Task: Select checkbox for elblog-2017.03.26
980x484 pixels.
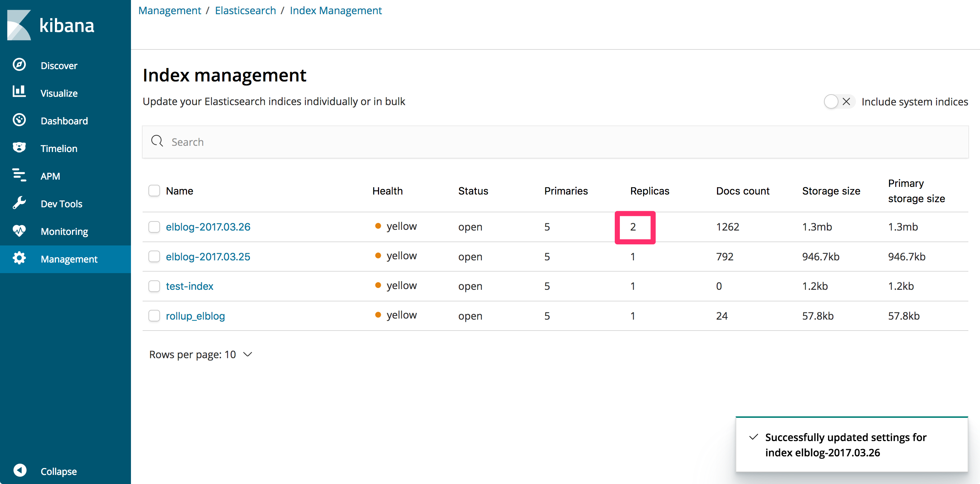Action: point(154,227)
